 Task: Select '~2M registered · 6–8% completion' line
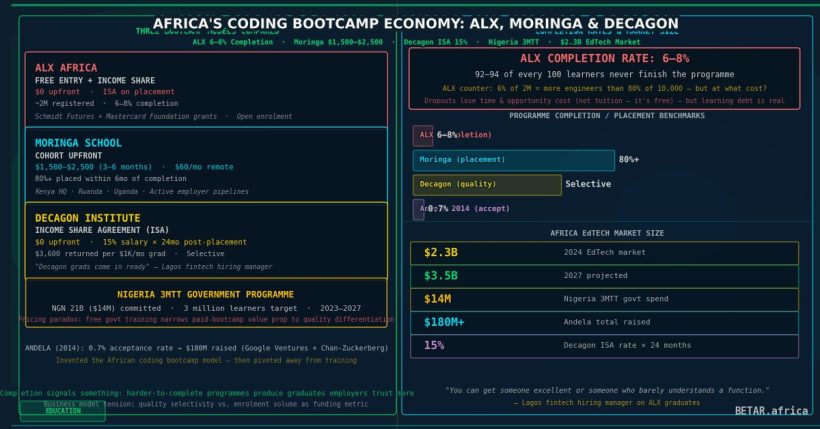[x=107, y=104]
